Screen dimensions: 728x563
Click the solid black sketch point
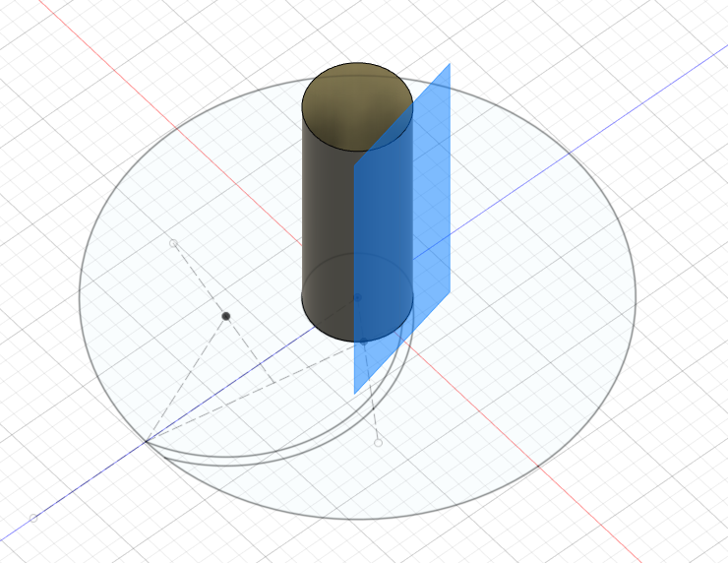tap(226, 316)
